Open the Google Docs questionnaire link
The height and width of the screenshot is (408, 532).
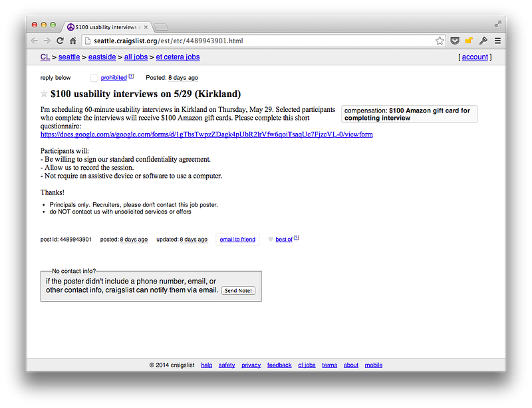[207, 134]
